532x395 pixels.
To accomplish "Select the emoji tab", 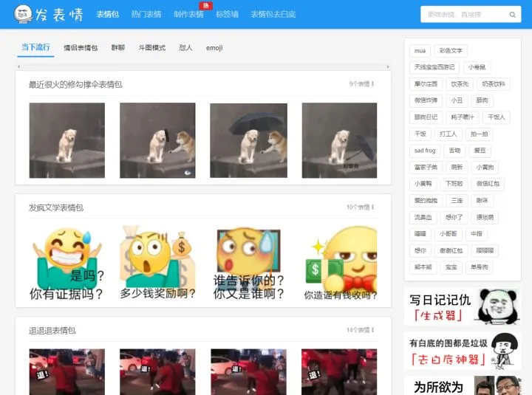I will click(214, 48).
